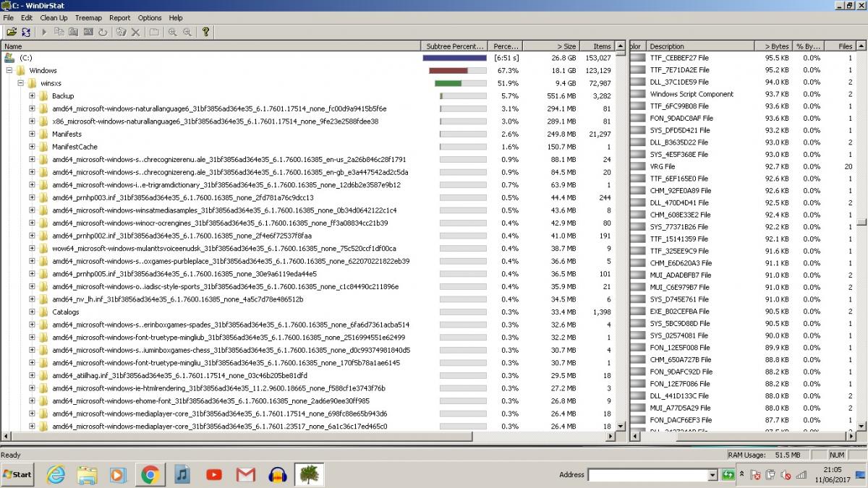Viewport: 868px width, 488px height.
Task: Launch Windows Media Player from the taskbar
Action: click(119, 474)
